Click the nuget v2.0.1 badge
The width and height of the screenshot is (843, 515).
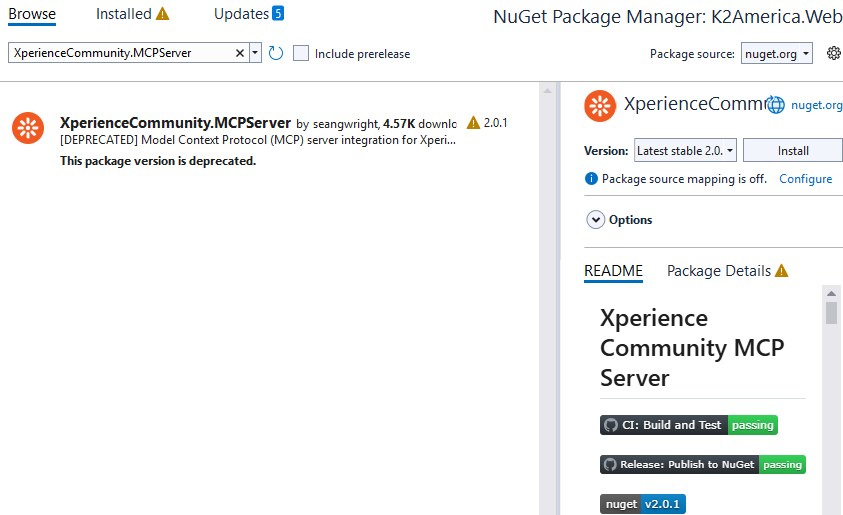pyautogui.click(x=642, y=504)
